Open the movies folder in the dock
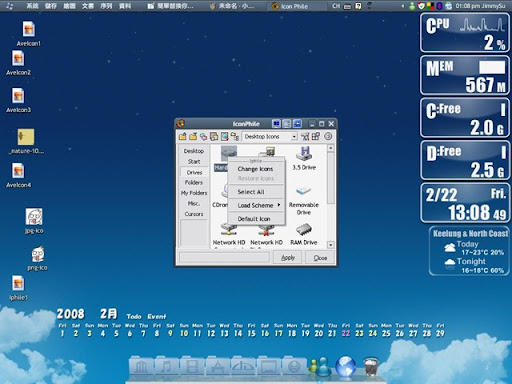Screen dimensions: 512x384 pos(192,367)
